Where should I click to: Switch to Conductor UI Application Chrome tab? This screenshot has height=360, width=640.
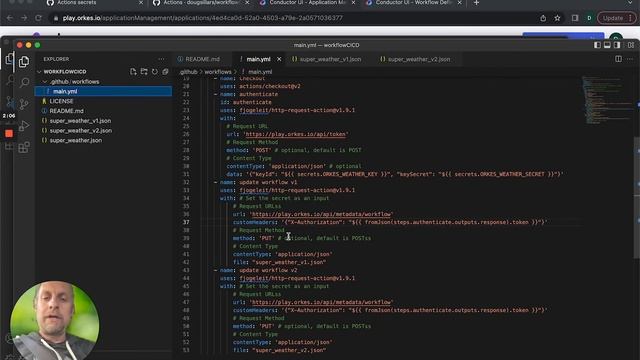pos(308,3)
